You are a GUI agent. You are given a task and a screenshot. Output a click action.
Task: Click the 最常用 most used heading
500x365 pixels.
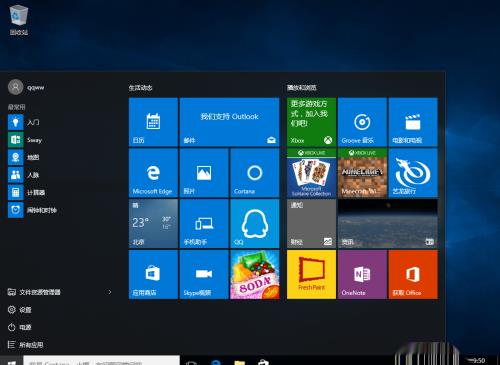17,107
